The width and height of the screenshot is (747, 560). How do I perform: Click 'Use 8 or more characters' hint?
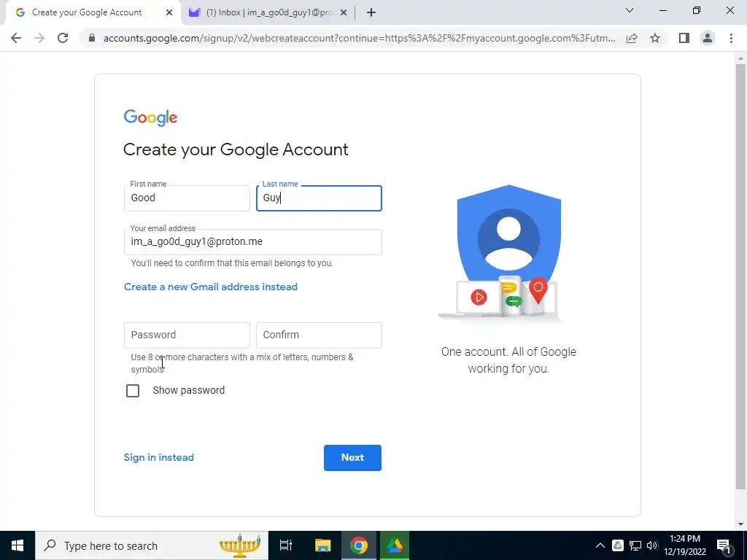[242, 363]
